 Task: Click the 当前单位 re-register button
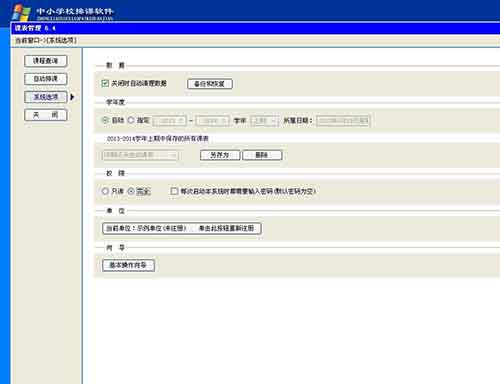(182, 228)
